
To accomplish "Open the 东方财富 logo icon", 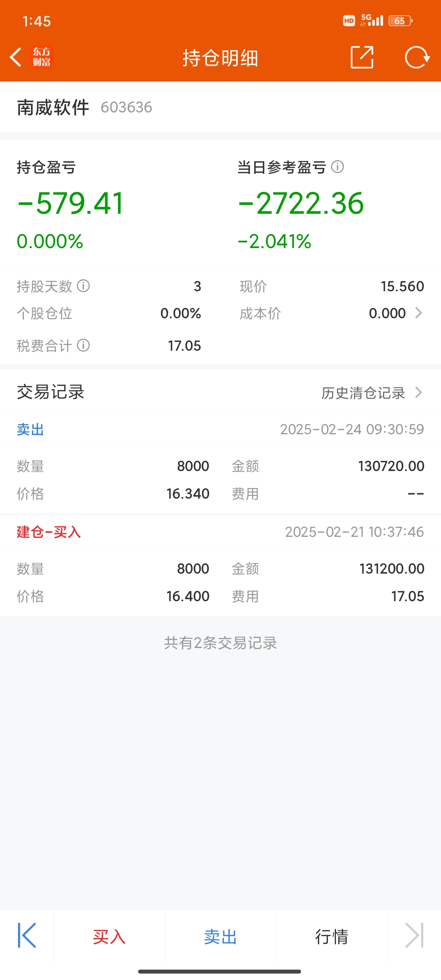I will (x=41, y=57).
